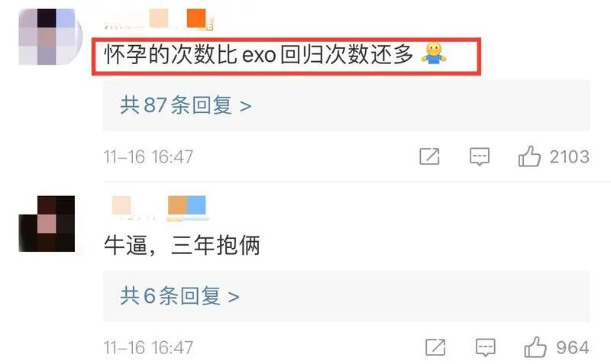This screenshot has height=364, width=611.
Task: Like the comment with 2103 likes
Action: (529, 156)
